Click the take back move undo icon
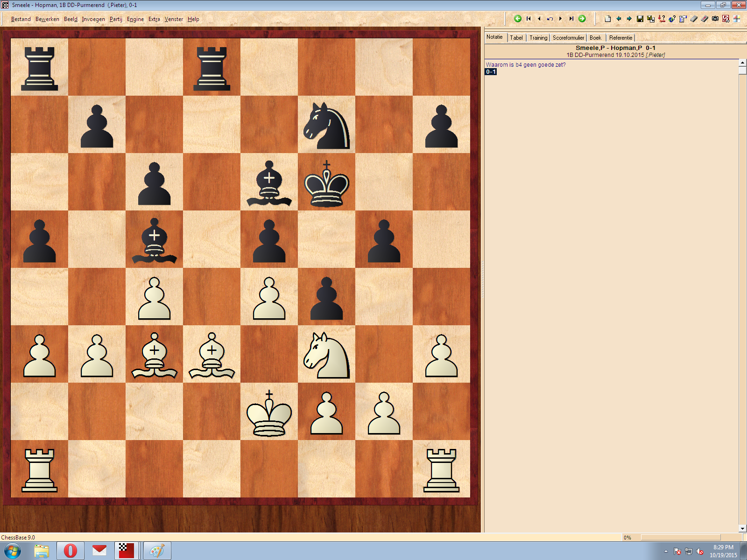Viewport: 747px width, 560px height. pos(550,19)
